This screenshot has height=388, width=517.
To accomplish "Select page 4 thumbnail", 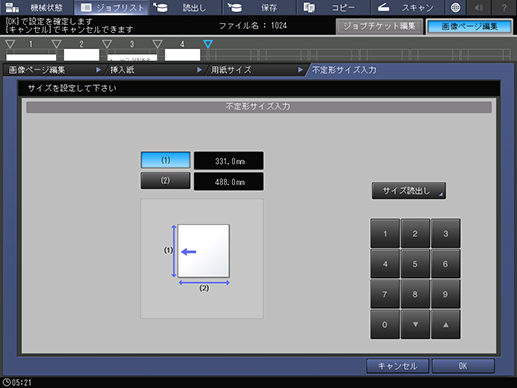I will 182,55.
